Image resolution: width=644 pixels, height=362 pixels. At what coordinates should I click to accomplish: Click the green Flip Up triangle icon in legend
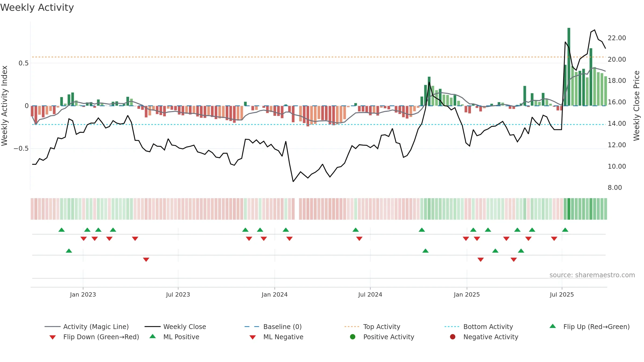pos(553,326)
